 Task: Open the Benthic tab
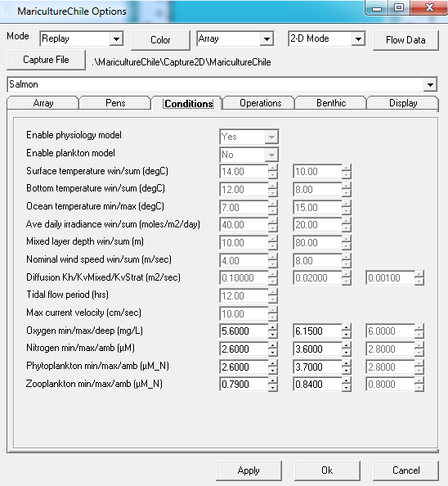(x=331, y=103)
